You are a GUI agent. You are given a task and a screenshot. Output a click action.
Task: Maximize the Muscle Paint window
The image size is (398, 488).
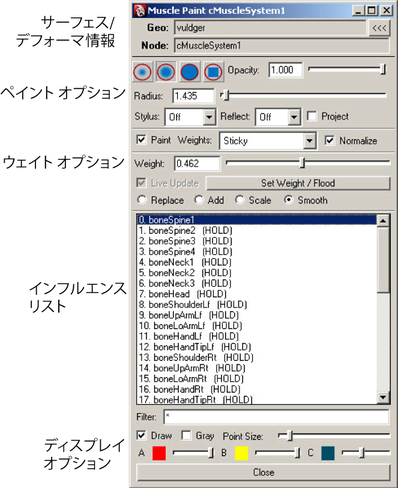[x=372, y=10]
